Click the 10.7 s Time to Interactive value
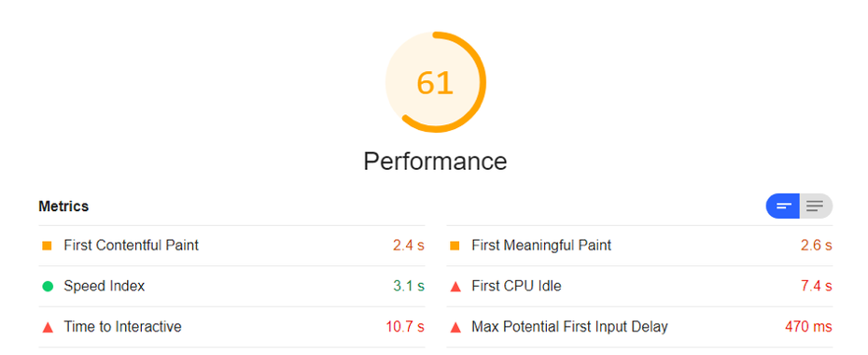Viewport: 868px width, 355px height. (x=405, y=327)
